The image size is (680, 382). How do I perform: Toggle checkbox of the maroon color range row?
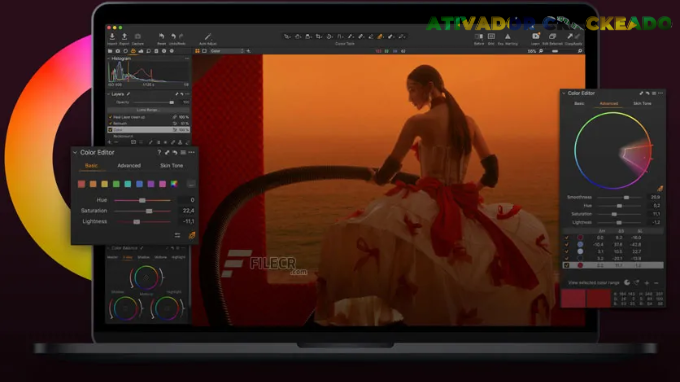point(566,238)
